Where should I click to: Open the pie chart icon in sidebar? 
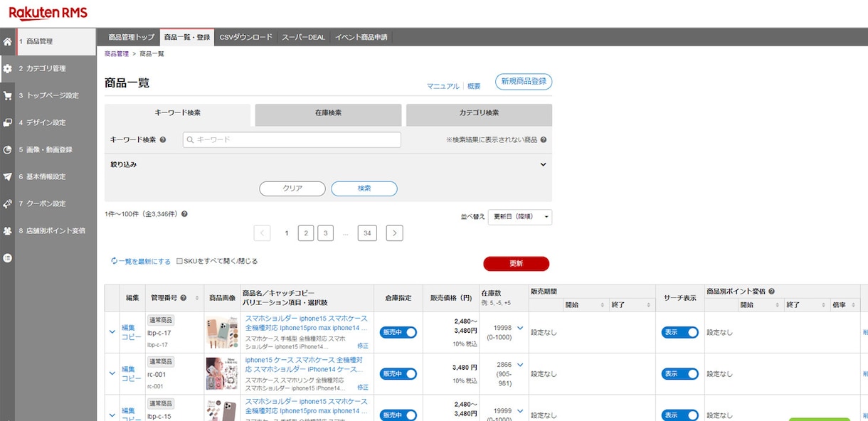7,150
